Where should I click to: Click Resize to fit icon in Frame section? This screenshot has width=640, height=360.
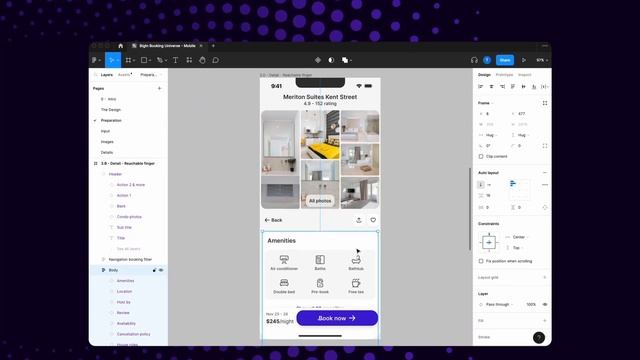coord(545,103)
